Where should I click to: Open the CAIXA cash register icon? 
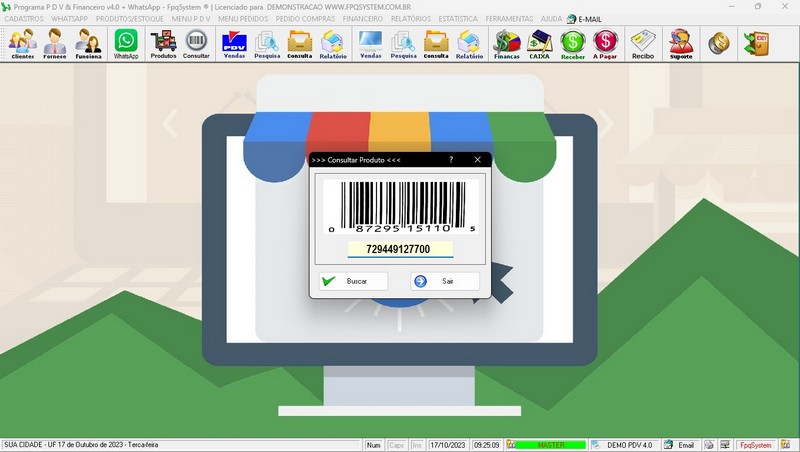(x=539, y=44)
